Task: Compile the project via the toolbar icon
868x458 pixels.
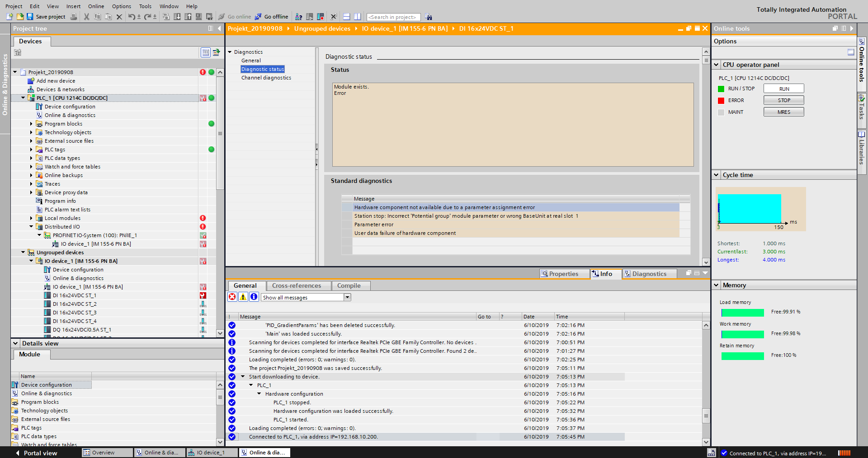Action: pyautogui.click(x=166, y=17)
